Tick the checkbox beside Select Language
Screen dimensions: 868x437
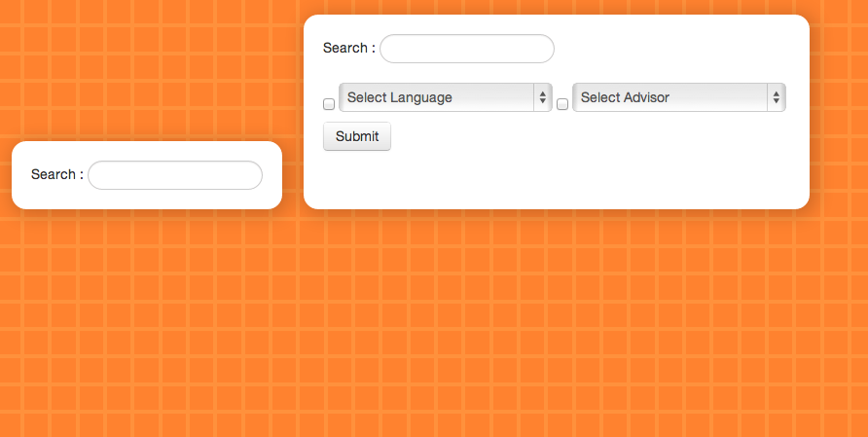coord(329,104)
